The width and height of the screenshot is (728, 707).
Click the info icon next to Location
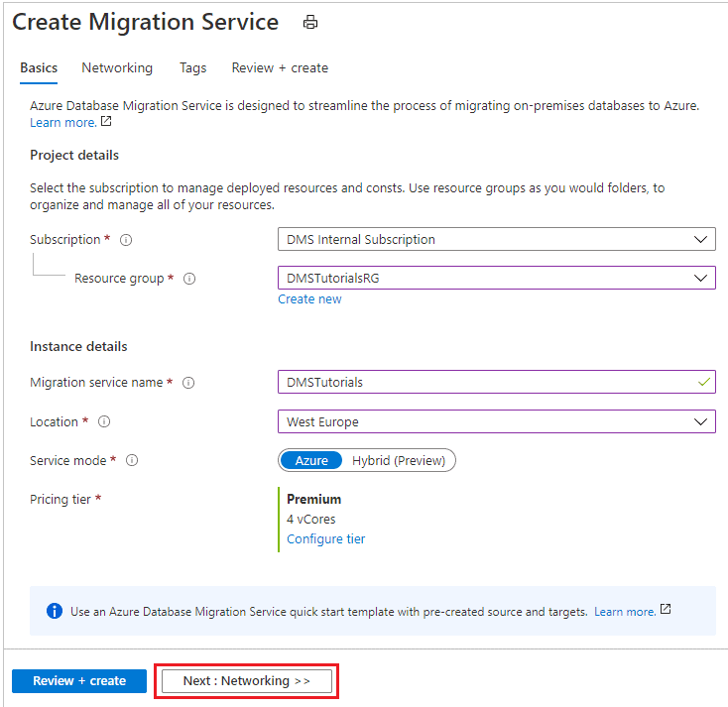pyautogui.click(x=104, y=422)
